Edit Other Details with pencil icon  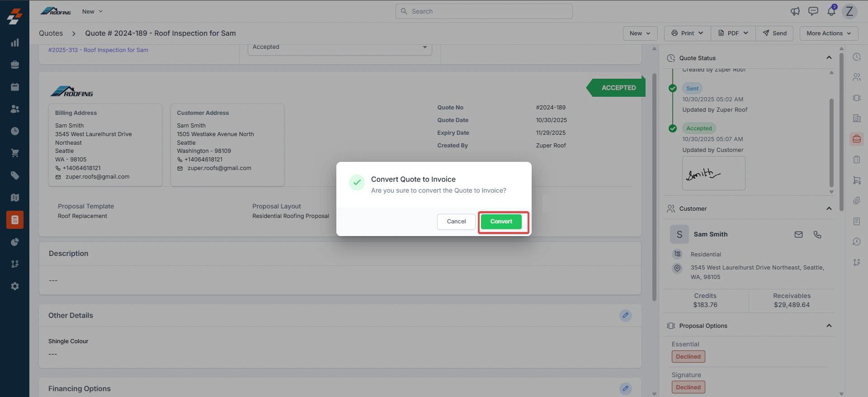point(626,315)
